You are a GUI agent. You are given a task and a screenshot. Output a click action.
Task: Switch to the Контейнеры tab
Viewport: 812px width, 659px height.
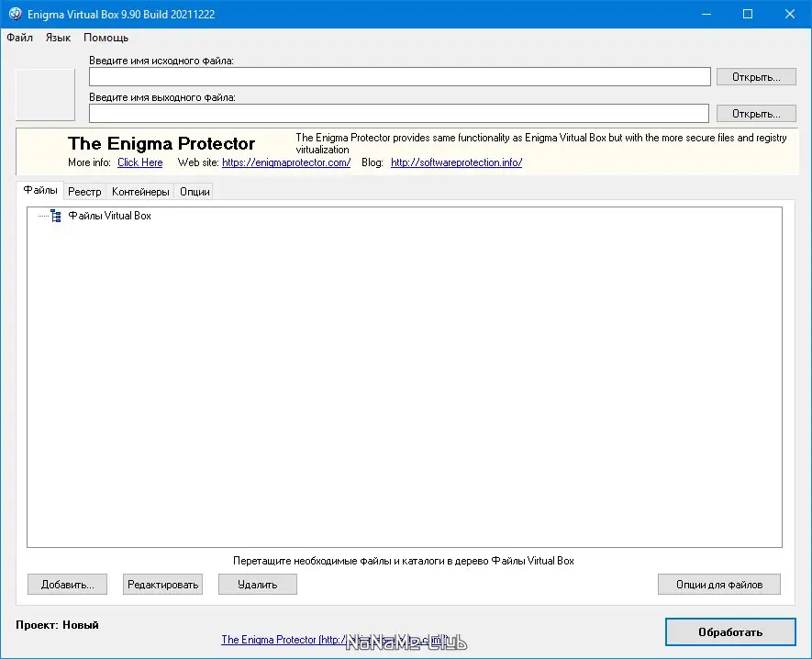click(140, 192)
